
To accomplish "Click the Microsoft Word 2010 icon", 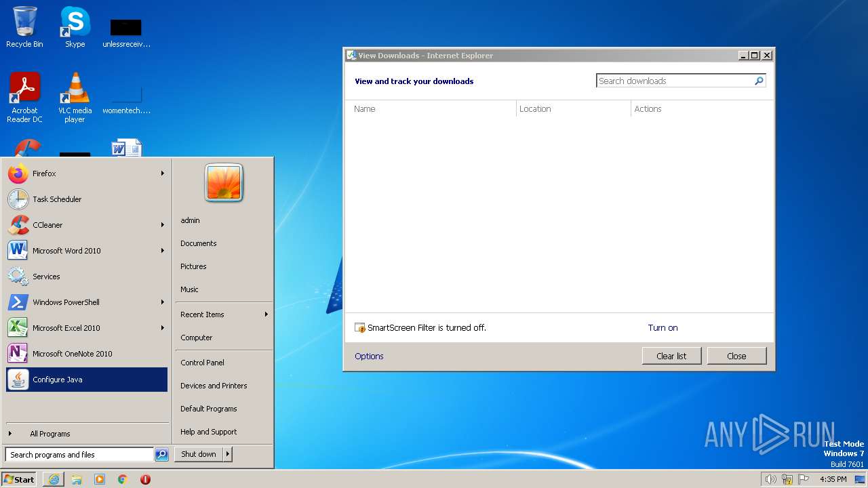I will 18,251.
